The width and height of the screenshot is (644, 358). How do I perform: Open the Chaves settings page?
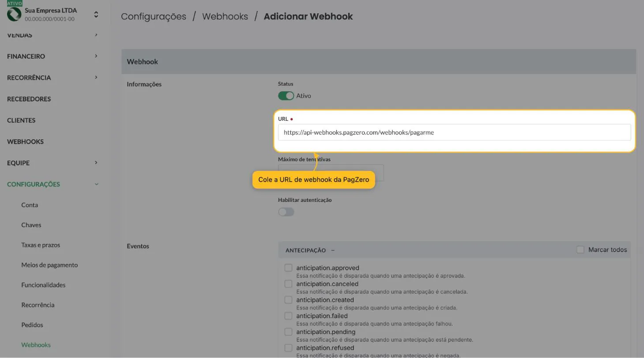click(x=31, y=225)
